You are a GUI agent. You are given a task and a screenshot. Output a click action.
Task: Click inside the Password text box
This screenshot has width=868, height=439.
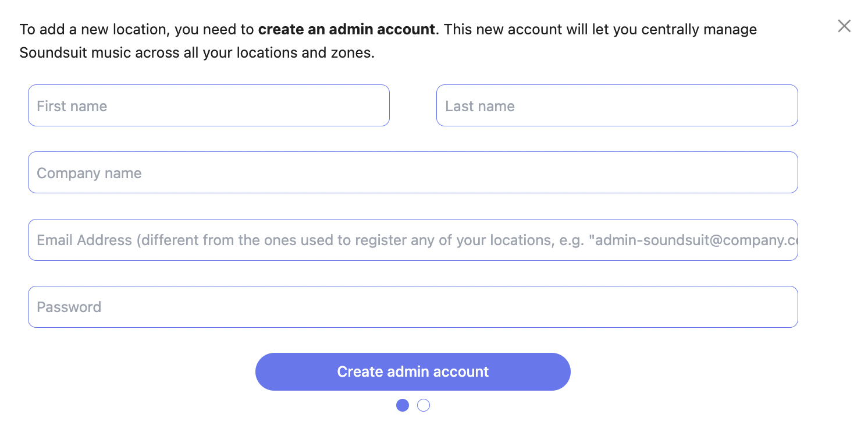click(x=412, y=307)
